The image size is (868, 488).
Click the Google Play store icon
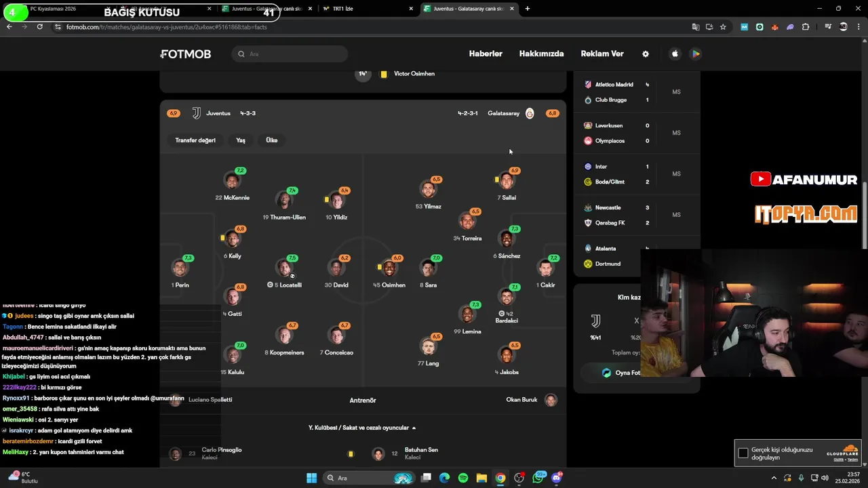coord(696,54)
